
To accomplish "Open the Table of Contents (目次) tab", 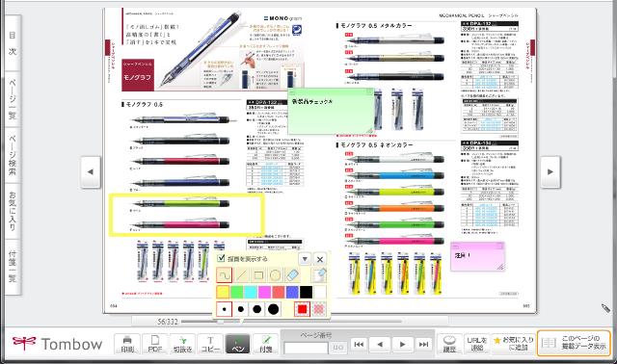I will [13, 43].
